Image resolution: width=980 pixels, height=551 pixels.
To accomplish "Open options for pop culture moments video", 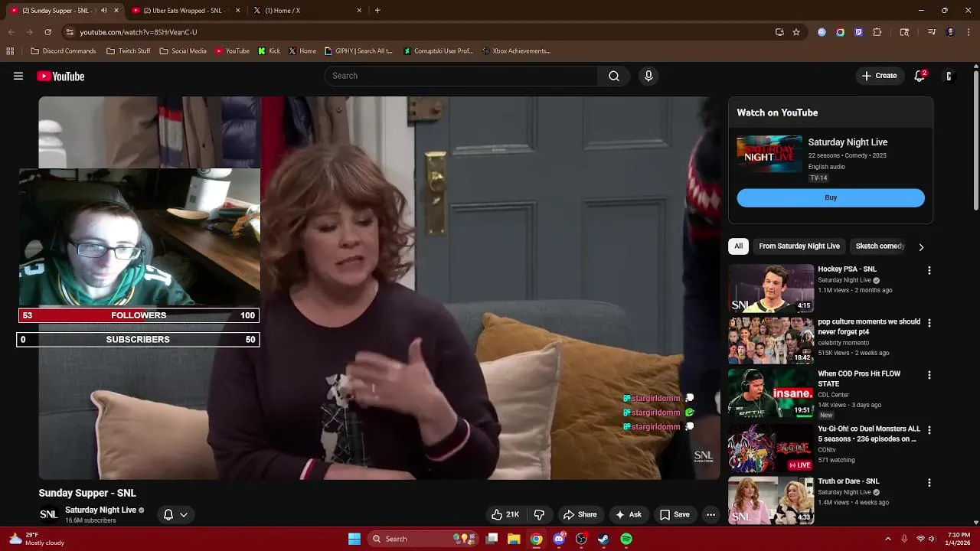I will [x=929, y=323].
